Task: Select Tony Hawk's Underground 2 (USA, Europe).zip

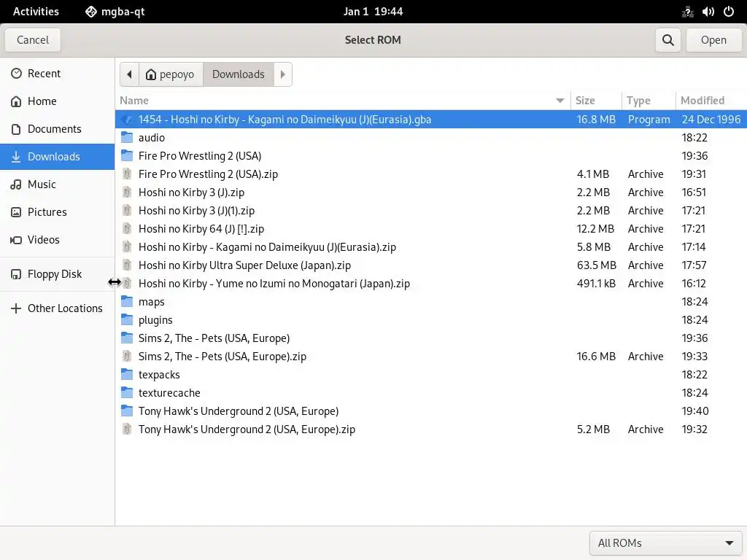Action: tap(430, 429)
